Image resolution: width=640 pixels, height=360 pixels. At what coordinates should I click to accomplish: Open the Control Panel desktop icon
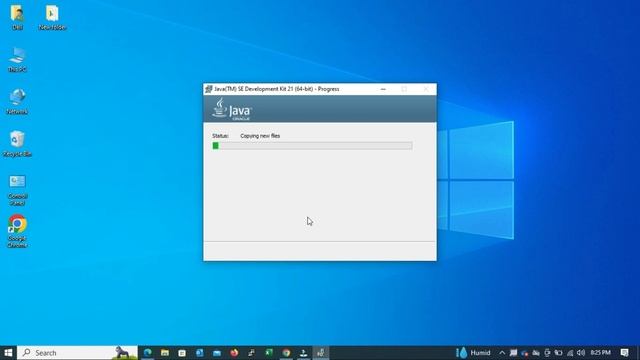coord(17,190)
